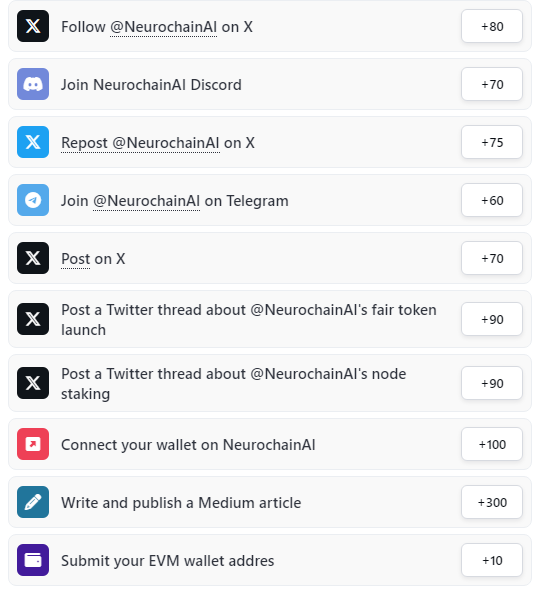The width and height of the screenshot is (540, 592).
Task: Click the +300 points button for Medium article
Action: coord(492,502)
